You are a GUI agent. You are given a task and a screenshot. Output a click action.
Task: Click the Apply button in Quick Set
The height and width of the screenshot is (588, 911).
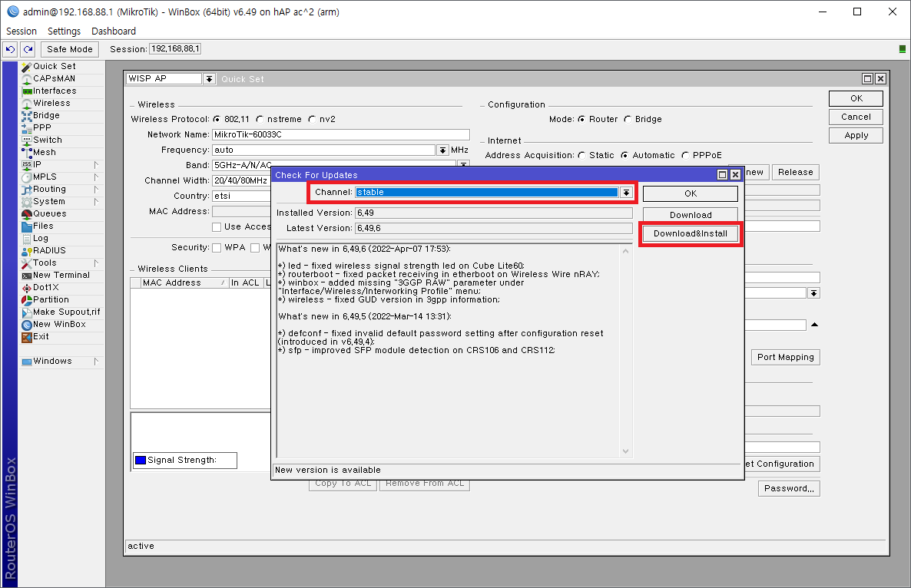click(856, 135)
